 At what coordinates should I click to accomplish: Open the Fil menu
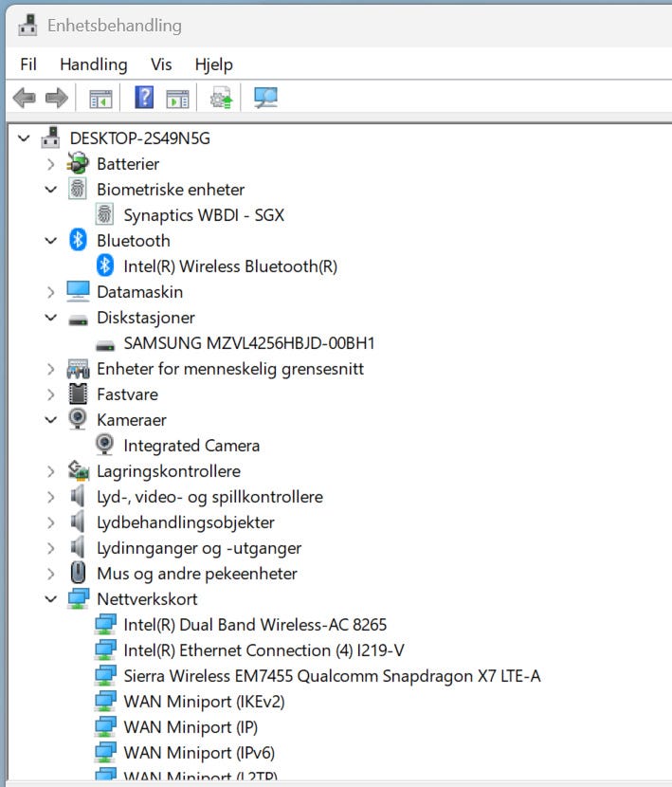pos(28,64)
